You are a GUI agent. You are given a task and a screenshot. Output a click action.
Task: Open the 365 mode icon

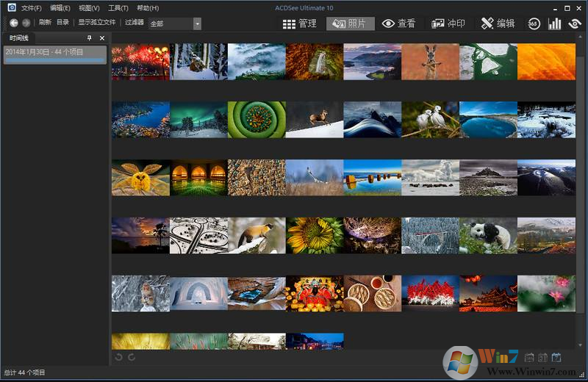pyautogui.click(x=534, y=24)
